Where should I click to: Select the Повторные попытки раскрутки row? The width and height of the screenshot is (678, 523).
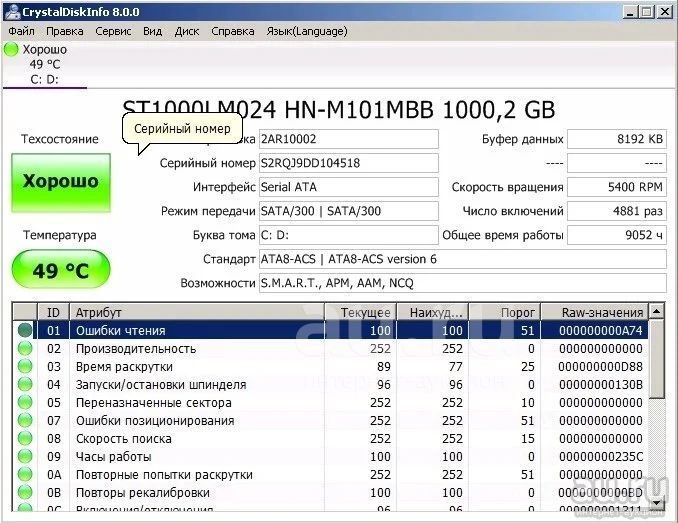coord(331,475)
